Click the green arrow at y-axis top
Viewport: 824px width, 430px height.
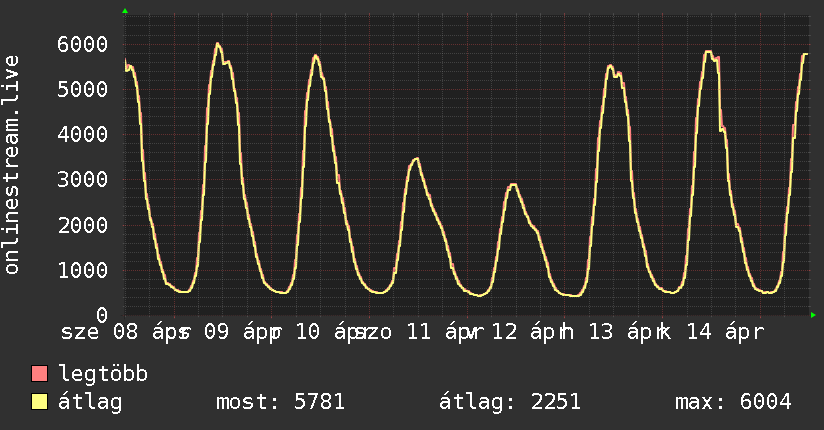125,11
